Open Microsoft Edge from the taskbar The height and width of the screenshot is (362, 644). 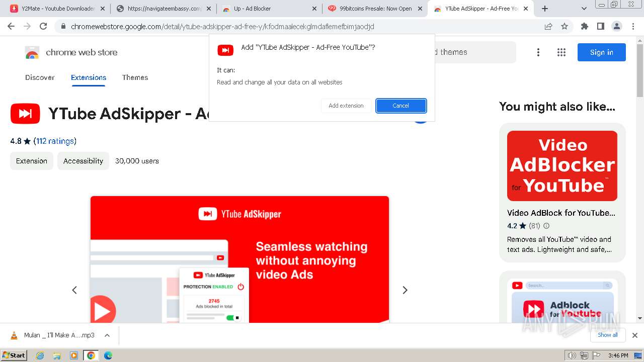[108, 355]
